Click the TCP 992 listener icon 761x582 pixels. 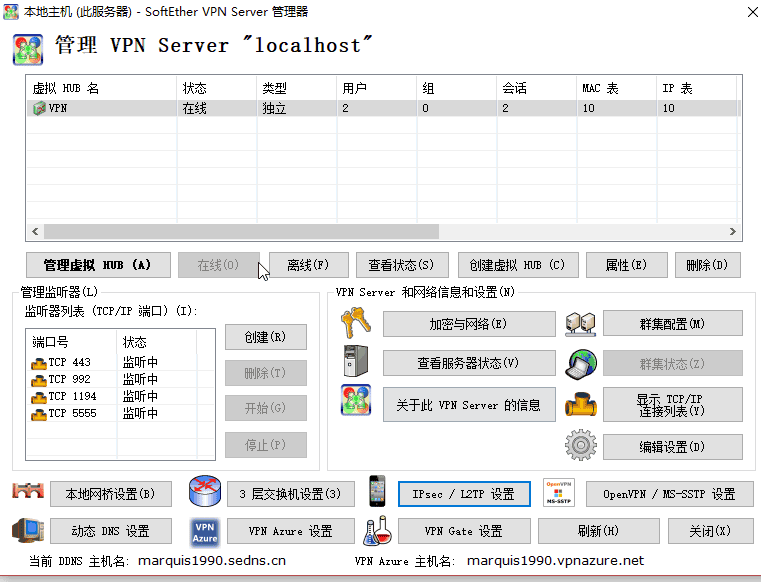(39, 380)
